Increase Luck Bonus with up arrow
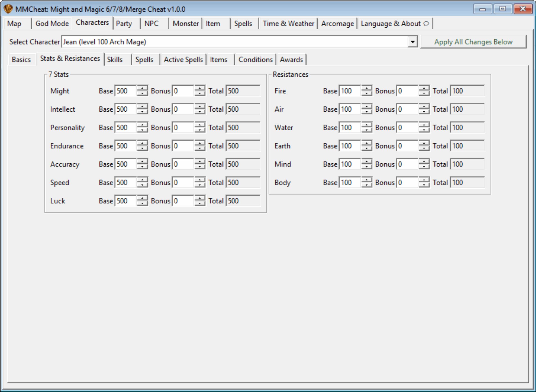This screenshot has width=536, height=392. [x=200, y=198]
